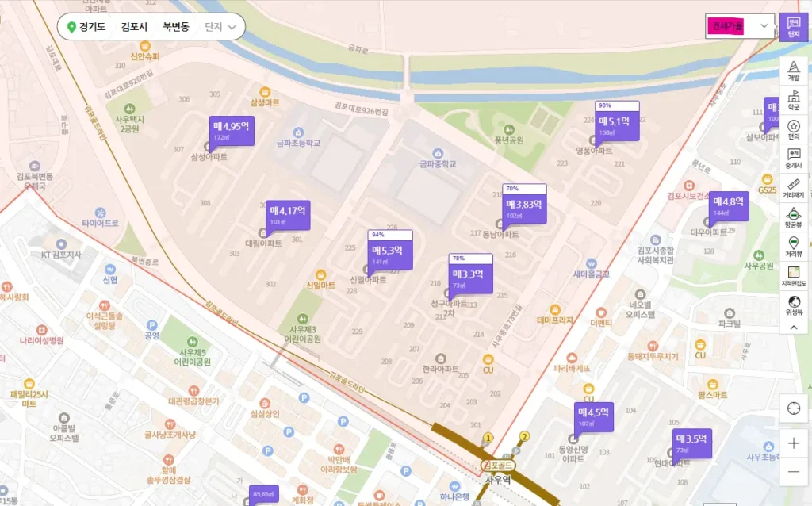Open the 전세가율 dropdown
The image size is (812, 506).
[739, 26]
